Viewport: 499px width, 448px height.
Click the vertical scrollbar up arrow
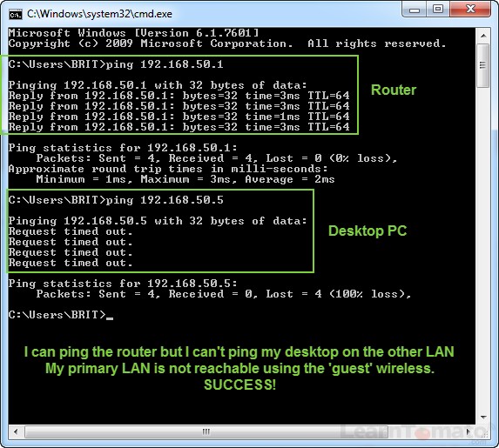point(483,36)
